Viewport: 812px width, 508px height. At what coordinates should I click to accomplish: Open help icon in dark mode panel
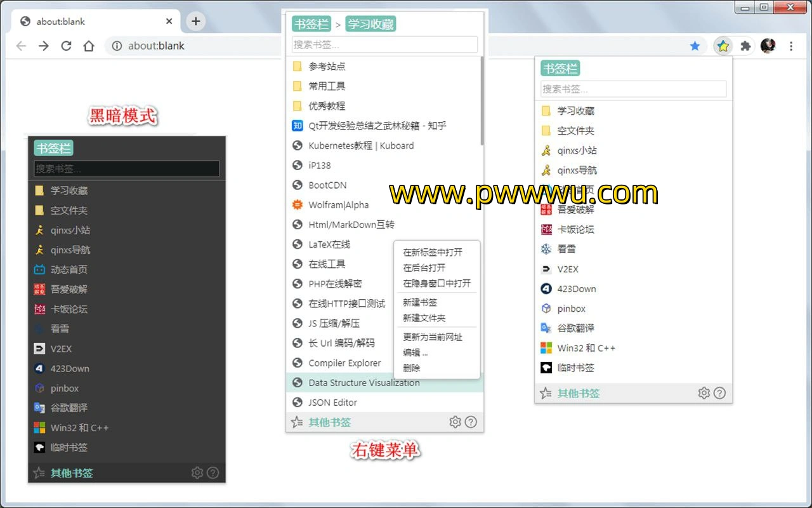(x=213, y=472)
